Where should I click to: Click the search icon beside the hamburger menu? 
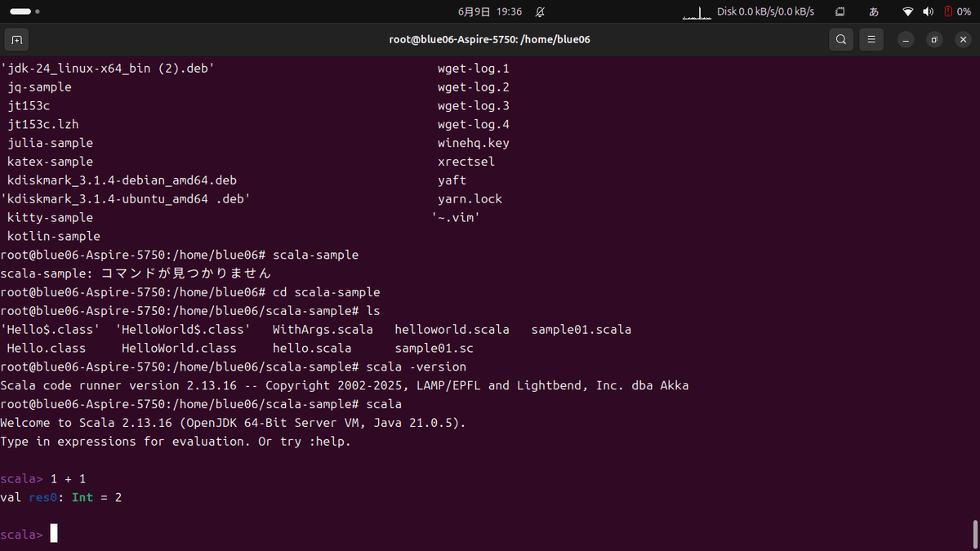tap(841, 39)
